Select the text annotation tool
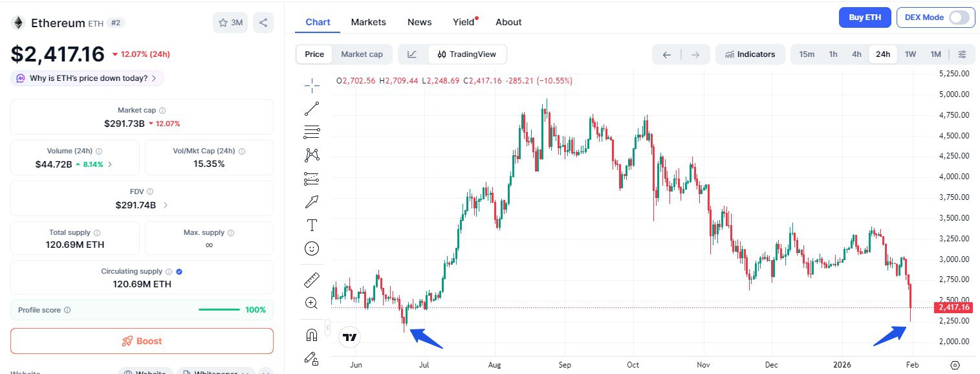 click(312, 225)
